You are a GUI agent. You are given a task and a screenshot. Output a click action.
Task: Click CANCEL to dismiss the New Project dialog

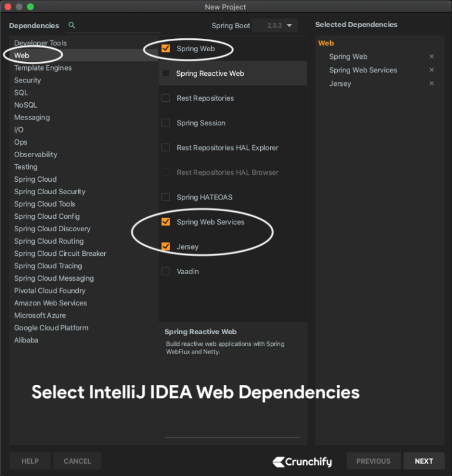77,461
